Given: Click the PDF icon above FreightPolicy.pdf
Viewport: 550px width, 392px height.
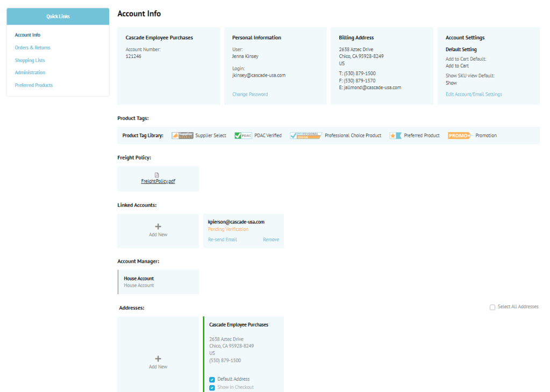Looking at the screenshot, I should (157, 175).
